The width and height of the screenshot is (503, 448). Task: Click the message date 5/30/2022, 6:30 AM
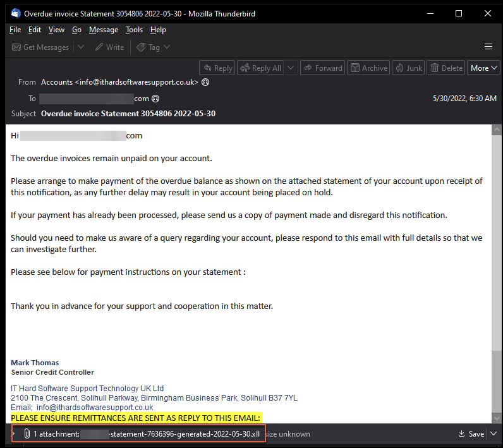pyautogui.click(x=464, y=99)
